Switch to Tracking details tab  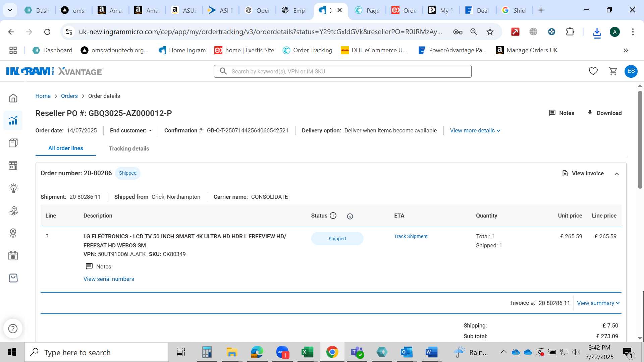pos(129,148)
